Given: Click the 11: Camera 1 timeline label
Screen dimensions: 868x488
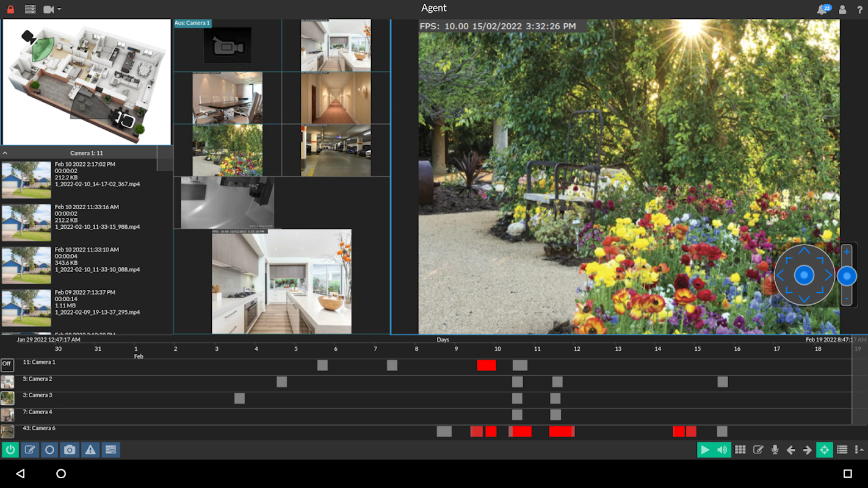Looking at the screenshot, I should point(39,362).
